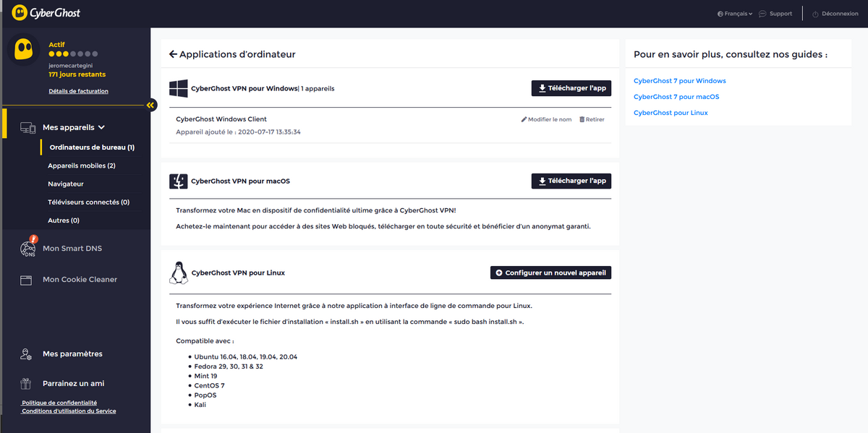Select Ordinateurs de bureau (1)
The width and height of the screenshot is (868, 433).
pos(92,147)
